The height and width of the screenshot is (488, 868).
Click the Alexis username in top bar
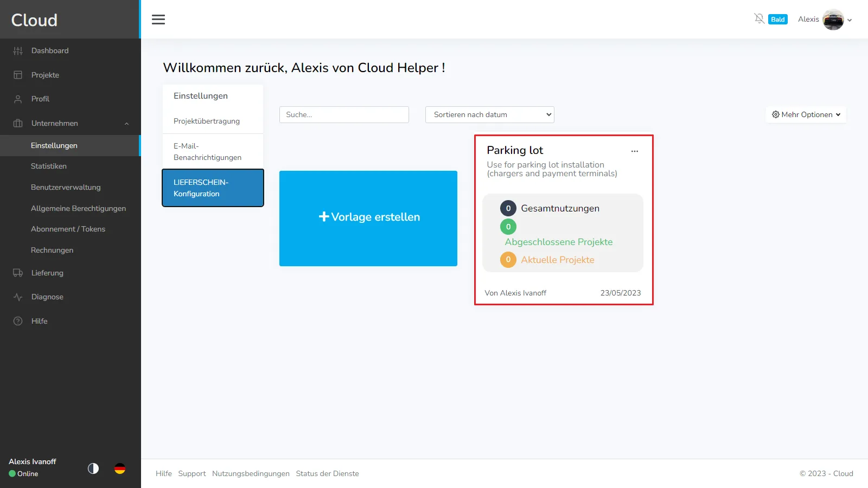tap(808, 20)
